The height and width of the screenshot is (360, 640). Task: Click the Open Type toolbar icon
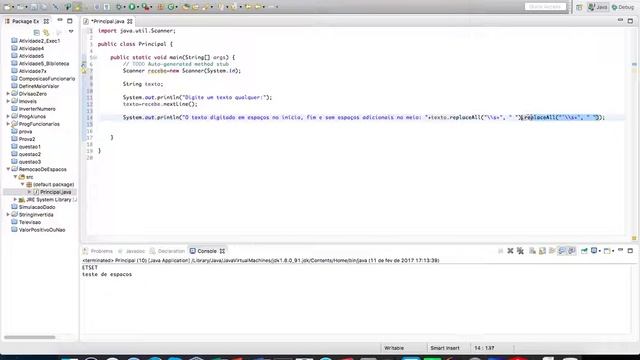click(x=186, y=7)
